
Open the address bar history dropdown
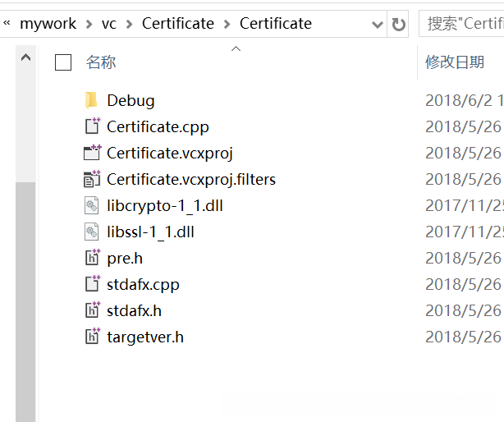coord(378,24)
